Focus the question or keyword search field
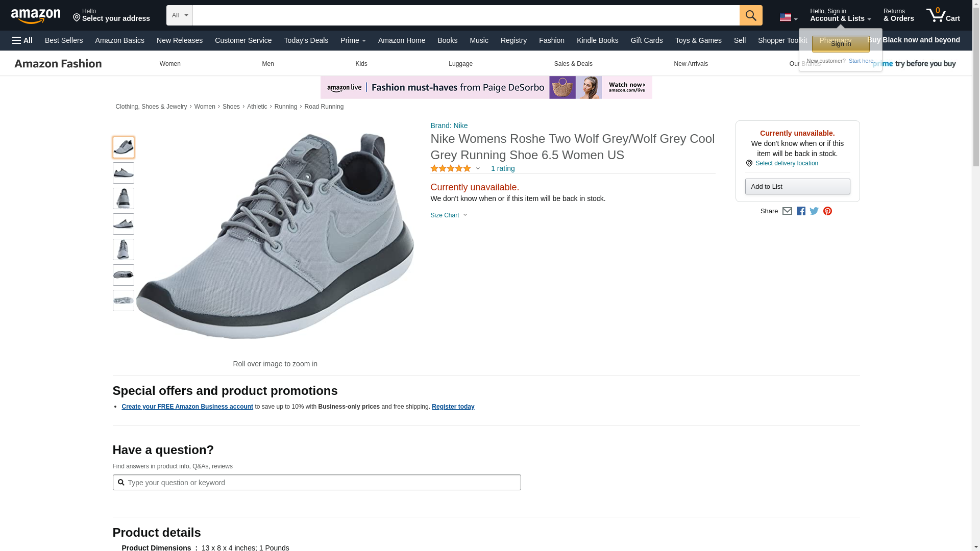Viewport: 980px width, 551px height. tap(322, 483)
